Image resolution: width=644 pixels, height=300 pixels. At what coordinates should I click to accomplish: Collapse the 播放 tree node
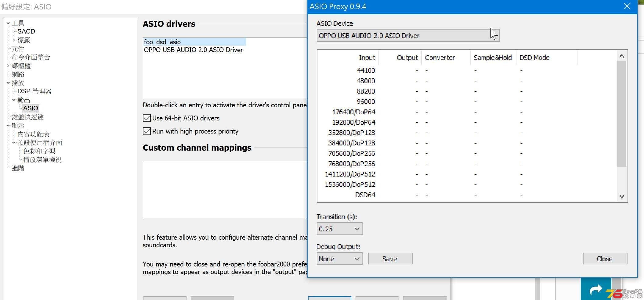pos(8,83)
